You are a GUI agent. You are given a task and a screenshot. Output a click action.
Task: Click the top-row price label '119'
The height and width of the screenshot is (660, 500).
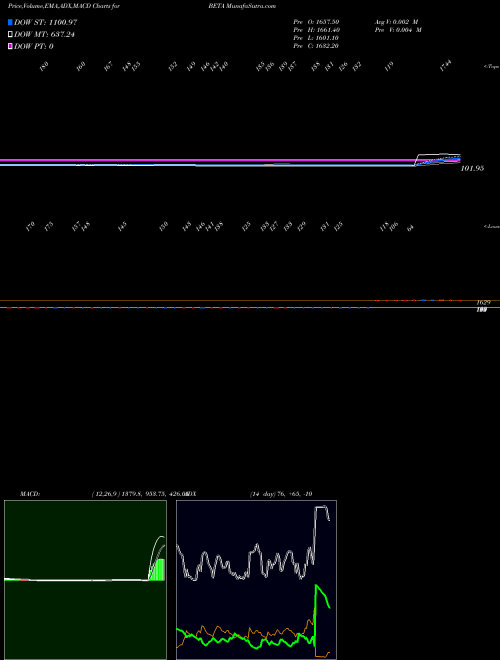(x=389, y=66)
